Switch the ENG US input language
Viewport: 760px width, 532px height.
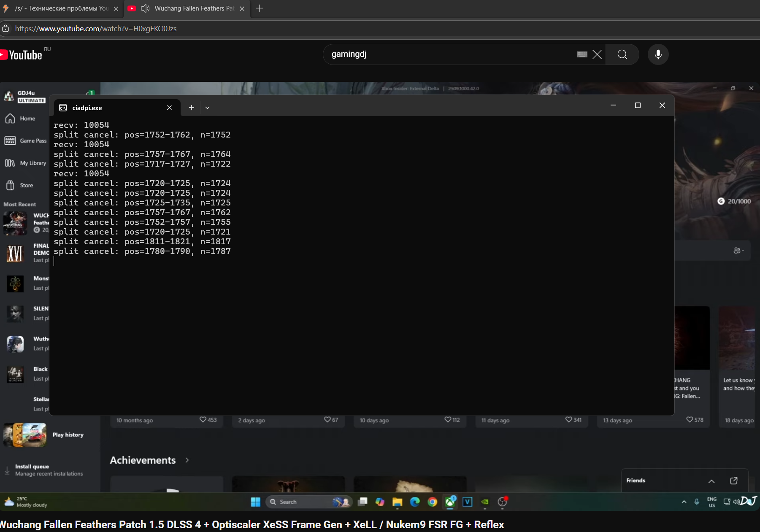point(712,502)
